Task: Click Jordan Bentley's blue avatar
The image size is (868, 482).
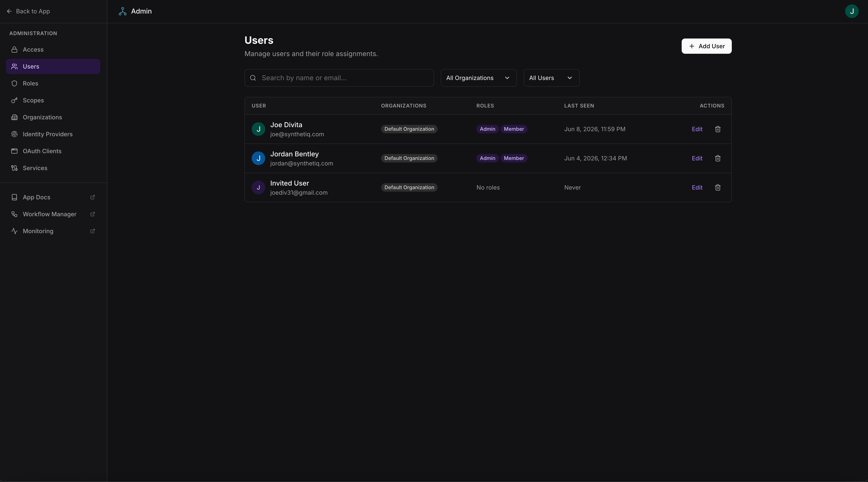Action: coord(258,158)
